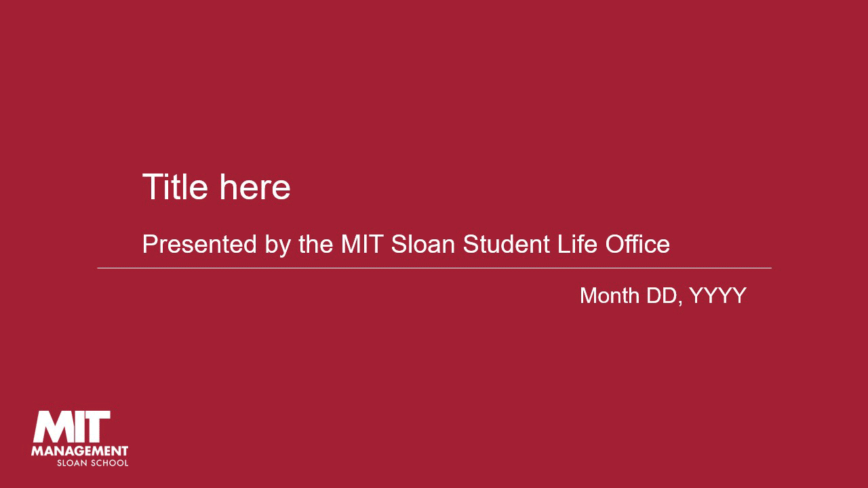Click the word "the" in the subtitle
Viewport: 868px width, 488px height.
tap(315, 244)
